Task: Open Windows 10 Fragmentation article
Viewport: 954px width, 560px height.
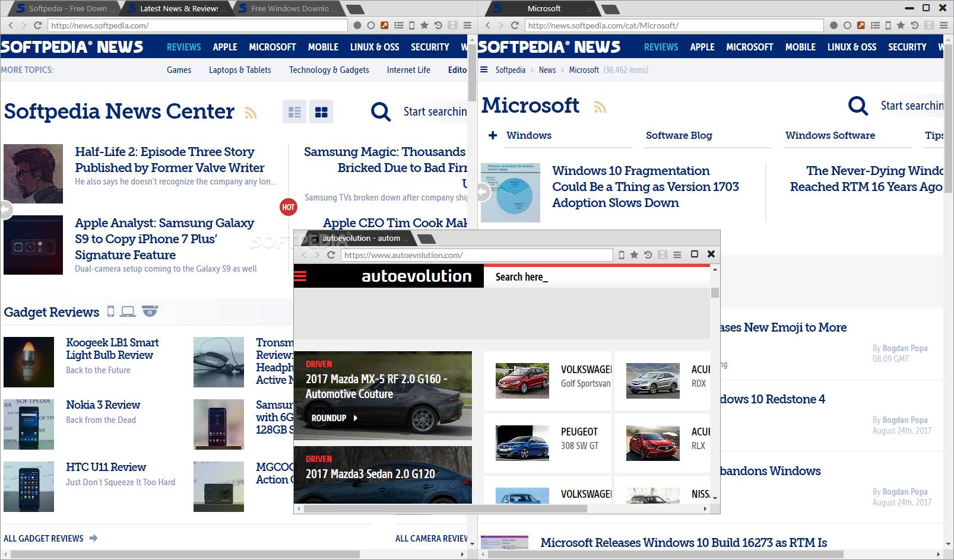Action: (x=645, y=186)
